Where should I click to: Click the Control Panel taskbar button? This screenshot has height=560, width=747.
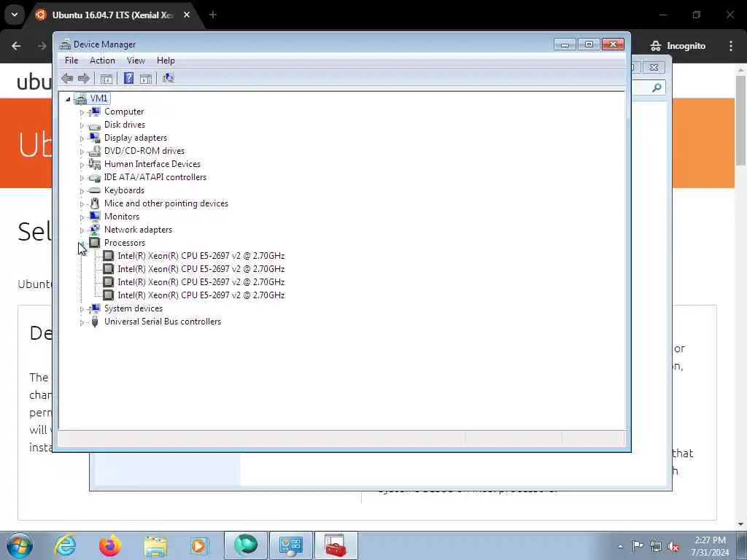291,545
